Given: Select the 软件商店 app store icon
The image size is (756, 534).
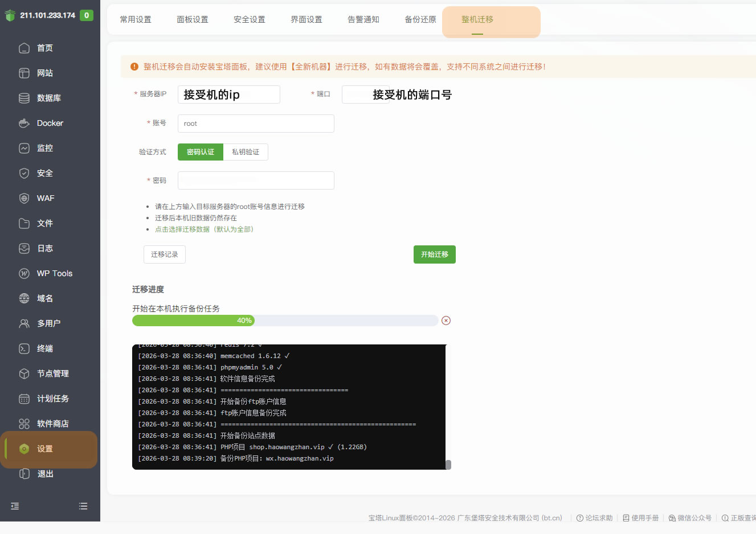Looking at the screenshot, I should [24, 424].
